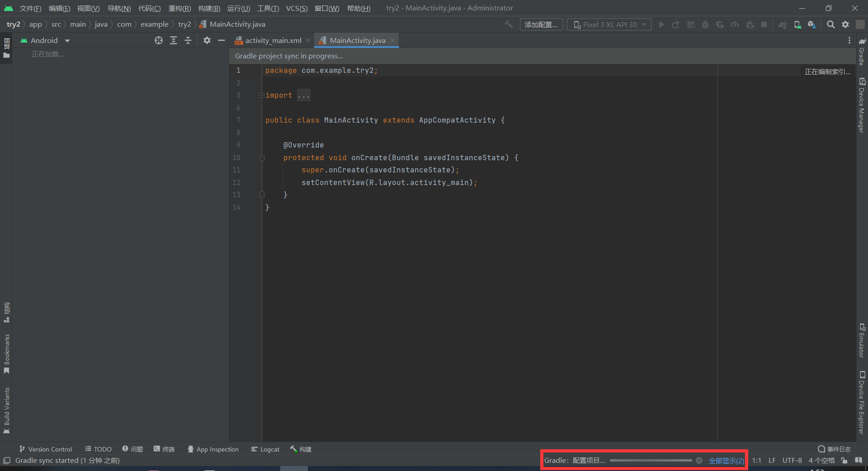Open the Device Manager toolbar icon
Image resolution: width=868 pixels, height=471 pixels.
pos(797,24)
